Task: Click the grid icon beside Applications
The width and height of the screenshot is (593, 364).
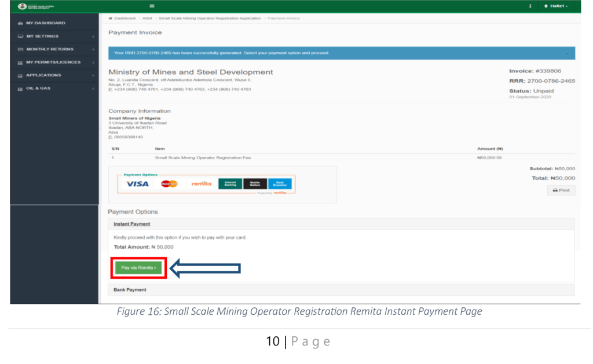Action: coord(20,75)
